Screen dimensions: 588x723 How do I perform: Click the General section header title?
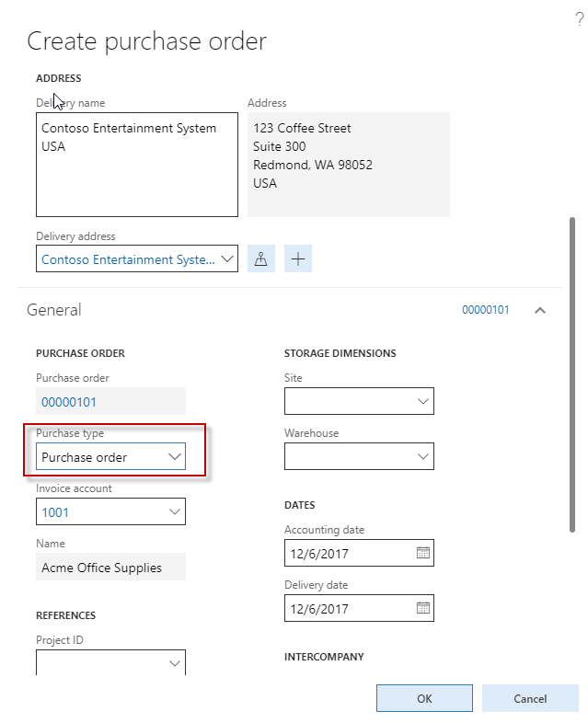(x=54, y=310)
